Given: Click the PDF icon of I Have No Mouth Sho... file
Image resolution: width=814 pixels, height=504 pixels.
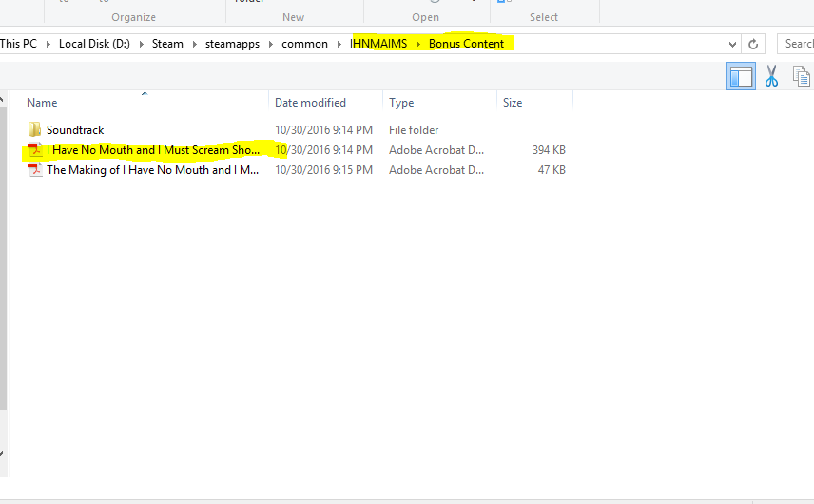Looking at the screenshot, I should 35,150.
